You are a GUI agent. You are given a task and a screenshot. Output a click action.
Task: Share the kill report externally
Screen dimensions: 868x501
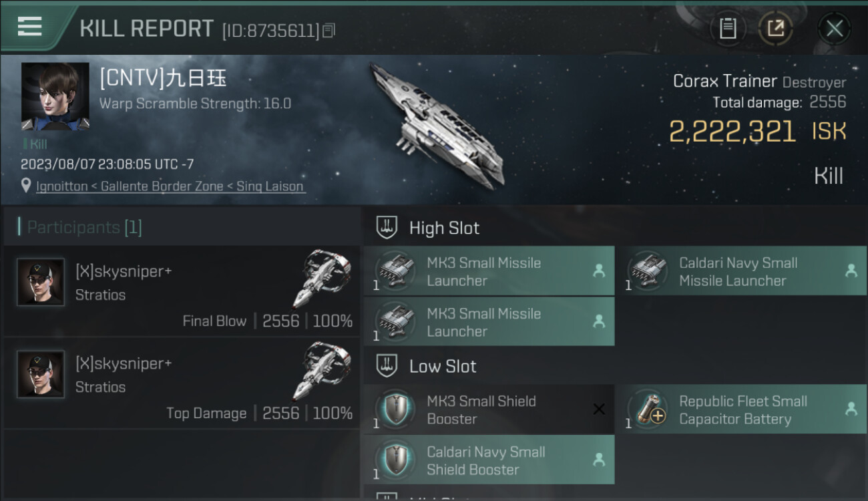coord(775,28)
